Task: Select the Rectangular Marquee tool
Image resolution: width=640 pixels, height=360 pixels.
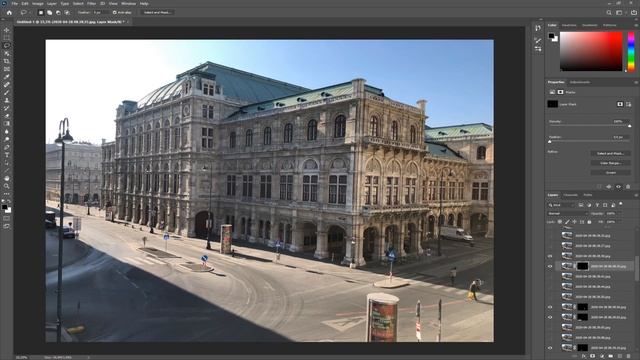Action: pos(7,38)
